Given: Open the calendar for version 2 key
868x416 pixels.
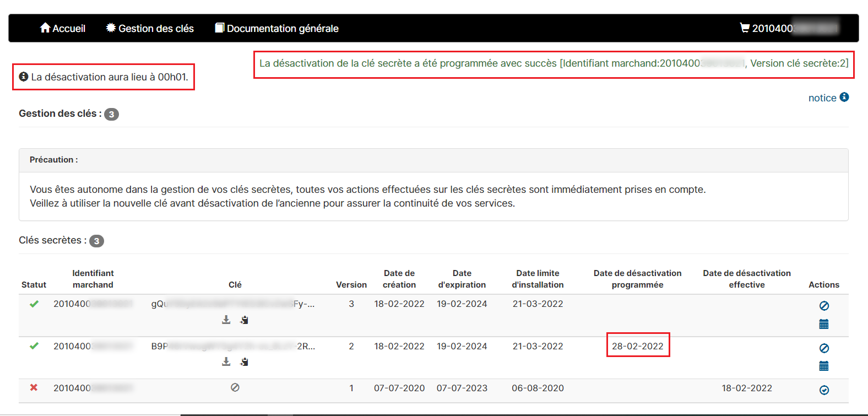Looking at the screenshot, I should click(824, 366).
